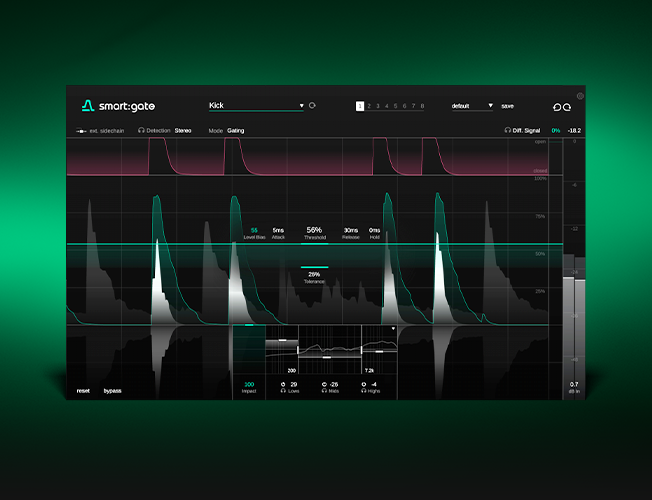The image size is (652, 500).
Task: Click the learn/refresh icon next to Kick
Action: tap(312, 106)
